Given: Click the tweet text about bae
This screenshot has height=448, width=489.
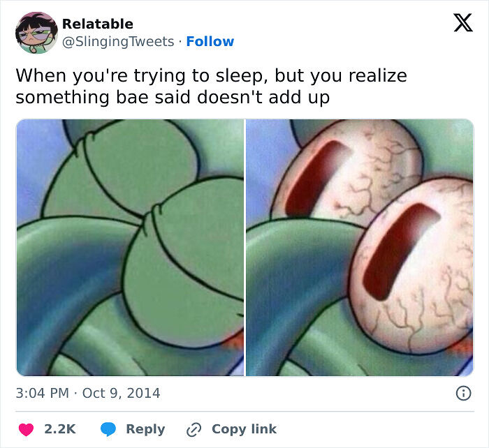Looking at the screenshot, I should (211, 87).
